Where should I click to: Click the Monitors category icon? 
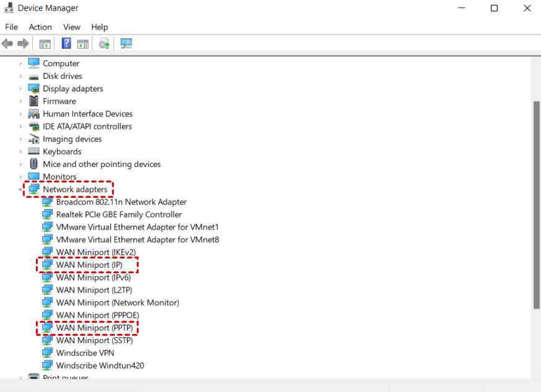34,176
